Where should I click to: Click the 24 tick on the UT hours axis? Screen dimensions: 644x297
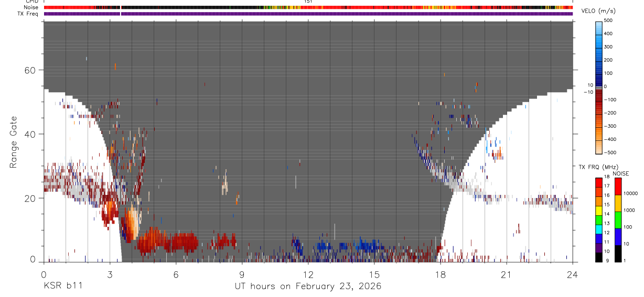(573, 274)
